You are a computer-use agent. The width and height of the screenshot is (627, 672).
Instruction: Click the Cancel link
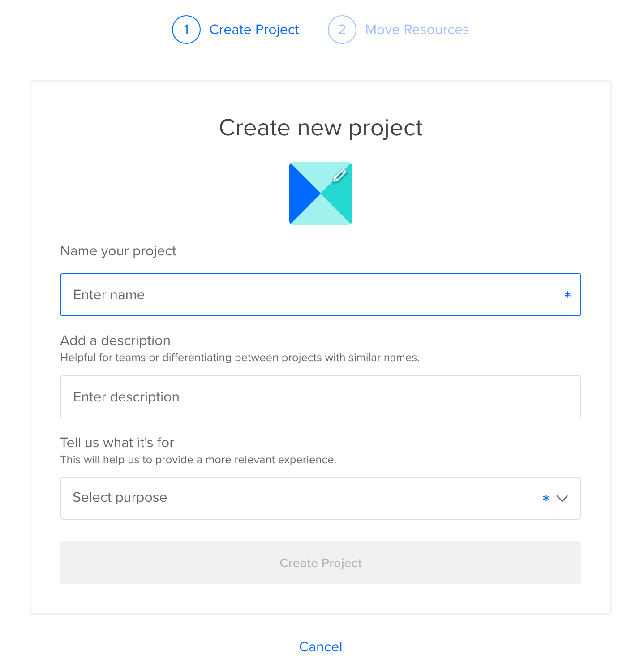[321, 646]
